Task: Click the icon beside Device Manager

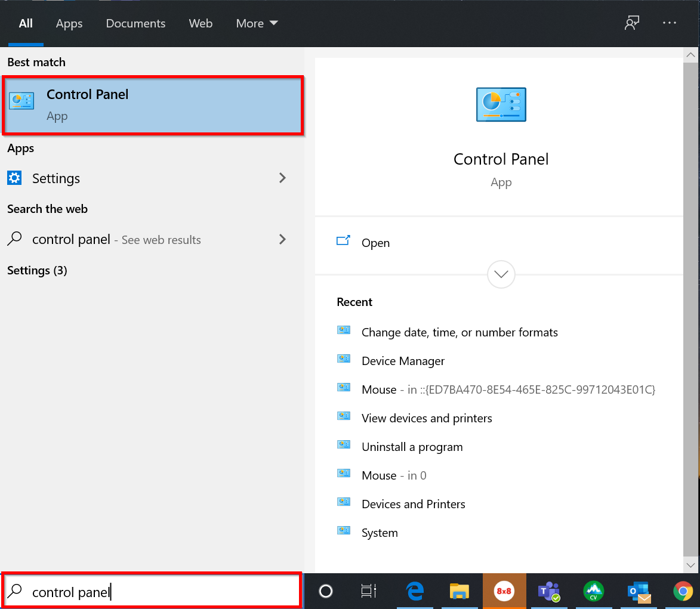Action: [344, 358]
